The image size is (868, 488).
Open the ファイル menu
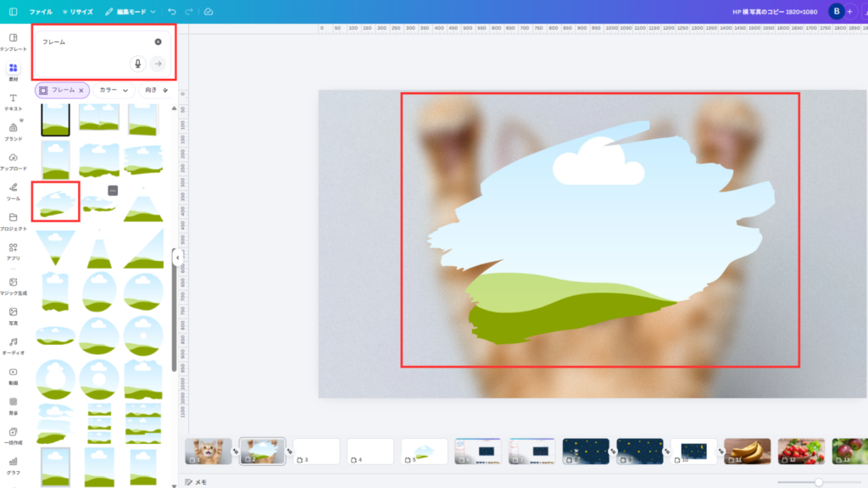coord(40,12)
